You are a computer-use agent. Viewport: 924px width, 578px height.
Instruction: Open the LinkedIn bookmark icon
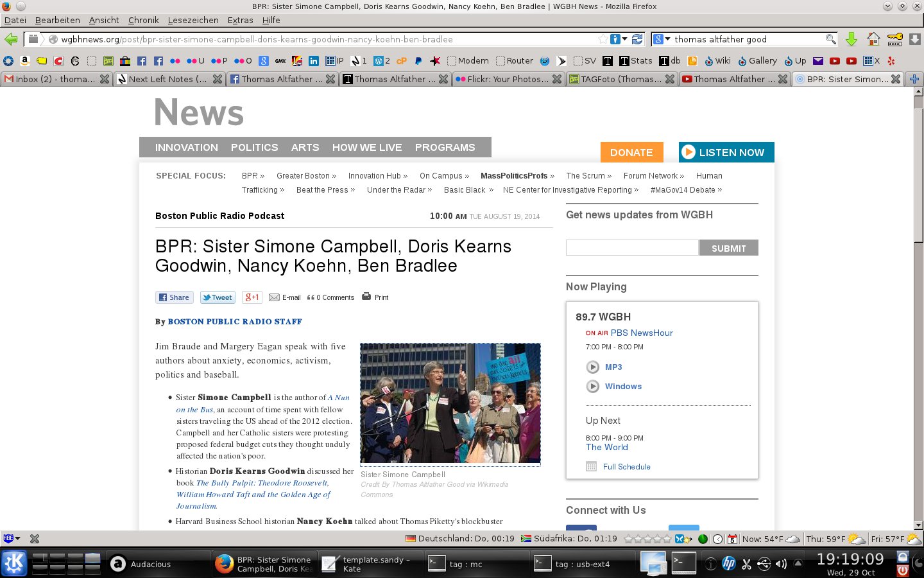(314, 61)
